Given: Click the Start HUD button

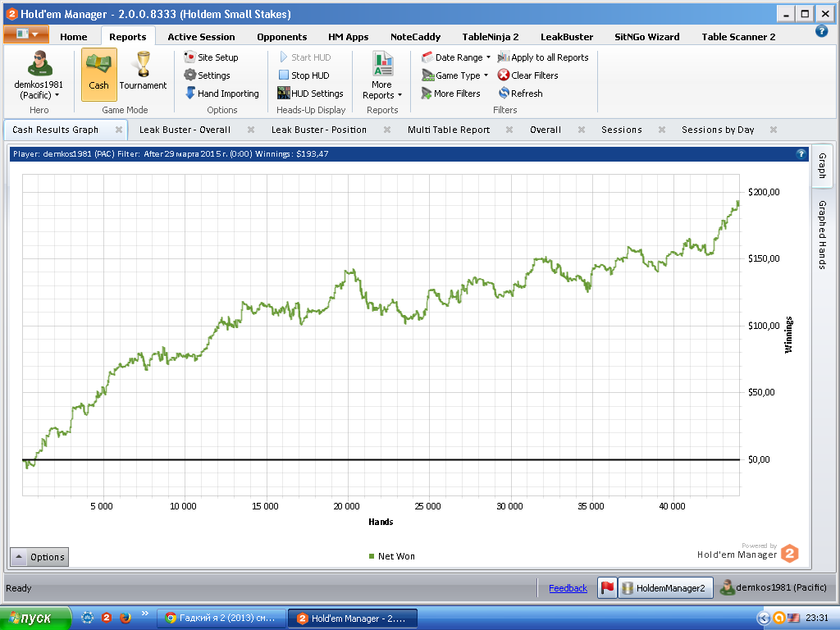Looking at the screenshot, I should pyautogui.click(x=305, y=57).
